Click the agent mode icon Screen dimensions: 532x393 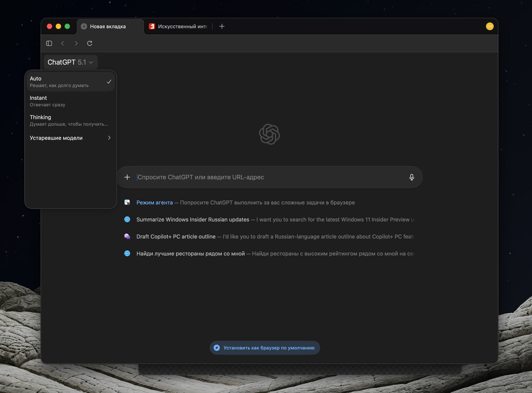tap(127, 202)
